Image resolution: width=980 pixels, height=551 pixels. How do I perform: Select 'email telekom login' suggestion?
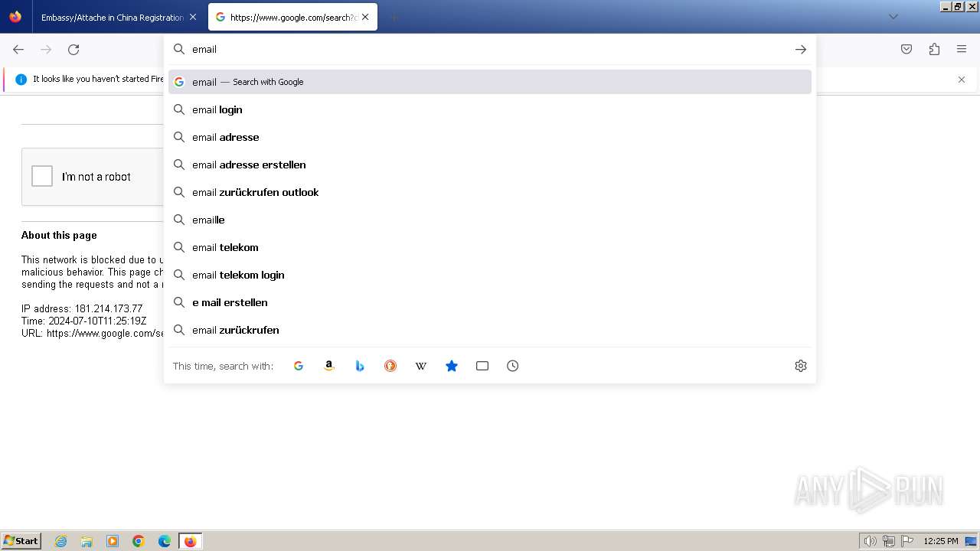[490, 275]
